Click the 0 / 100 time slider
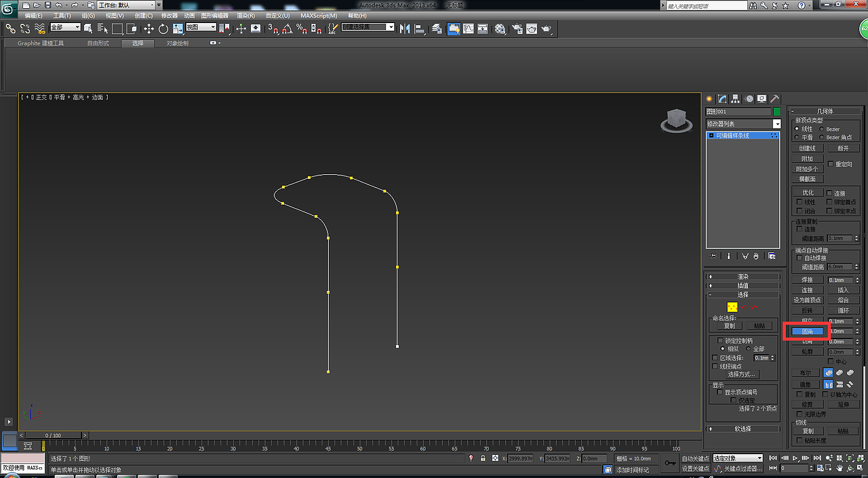Image resolution: width=868 pixels, height=478 pixels. (53, 435)
